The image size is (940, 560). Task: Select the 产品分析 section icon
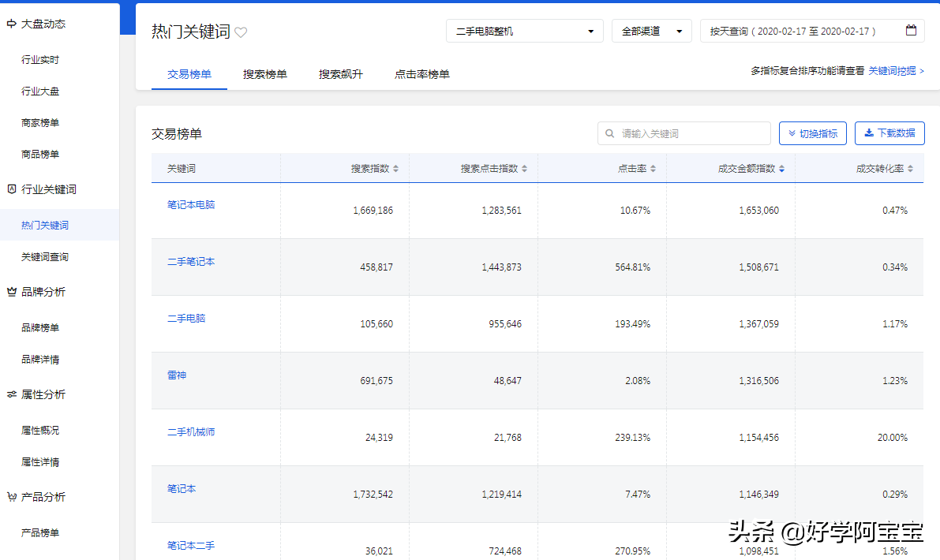(11, 497)
